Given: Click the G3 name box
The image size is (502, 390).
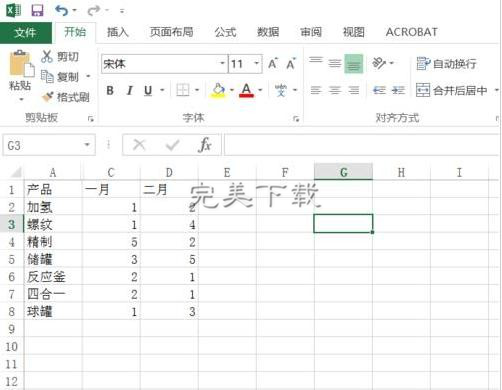Looking at the screenshot, I should (x=42, y=145).
